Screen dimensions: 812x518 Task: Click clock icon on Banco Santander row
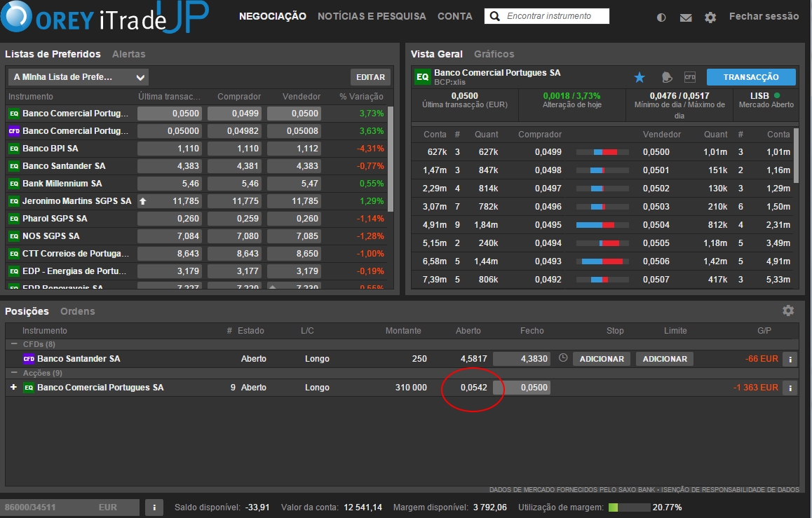click(x=563, y=358)
